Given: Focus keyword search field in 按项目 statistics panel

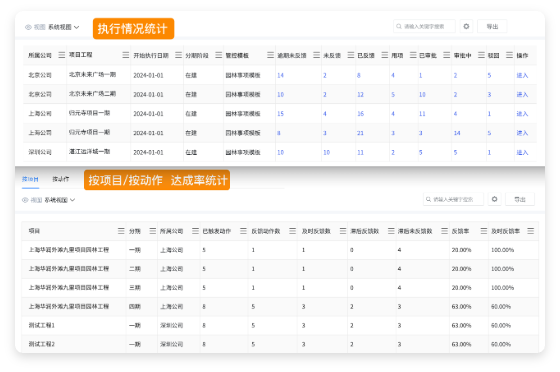Looking at the screenshot, I should click(x=453, y=199).
